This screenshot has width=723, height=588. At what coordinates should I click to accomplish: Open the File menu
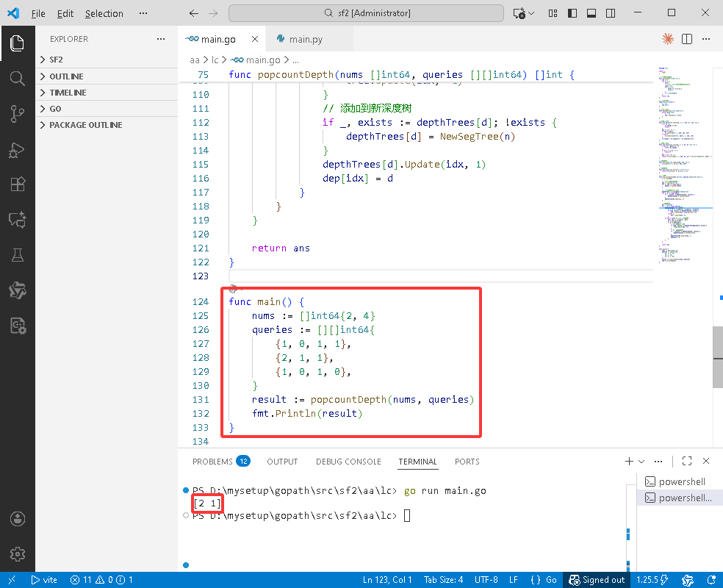click(x=38, y=13)
